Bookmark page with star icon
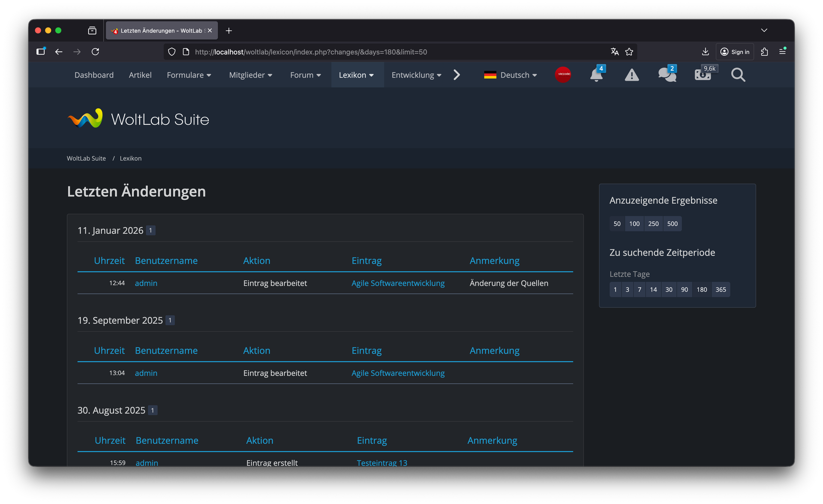Screen dimensions: 823x504 click(x=629, y=52)
